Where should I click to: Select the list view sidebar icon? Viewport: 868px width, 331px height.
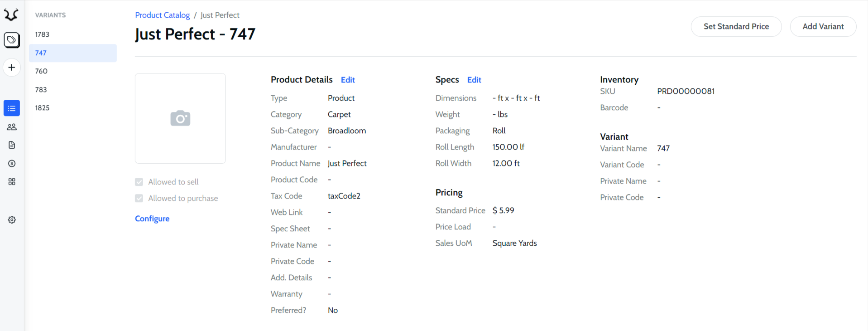coord(12,108)
